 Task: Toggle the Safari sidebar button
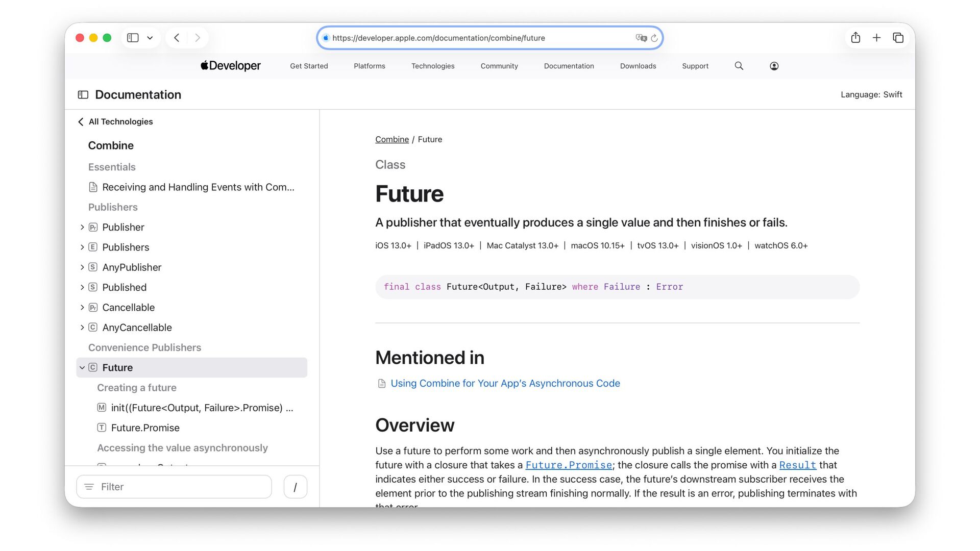[x=133, y=38]
